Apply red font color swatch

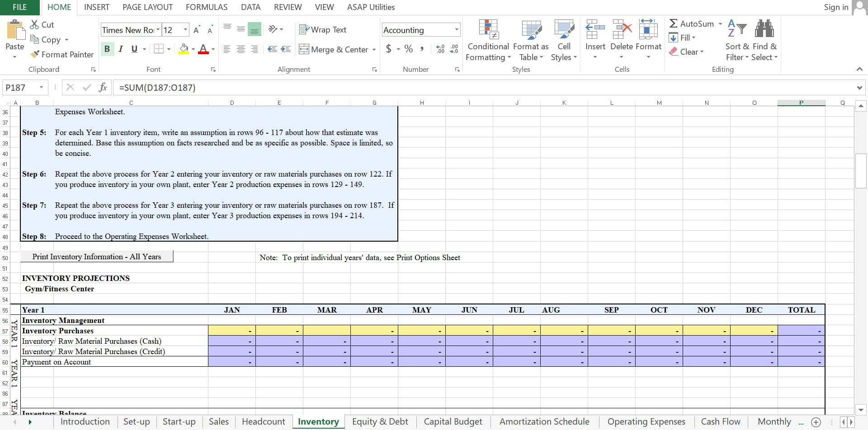point(203,49)
